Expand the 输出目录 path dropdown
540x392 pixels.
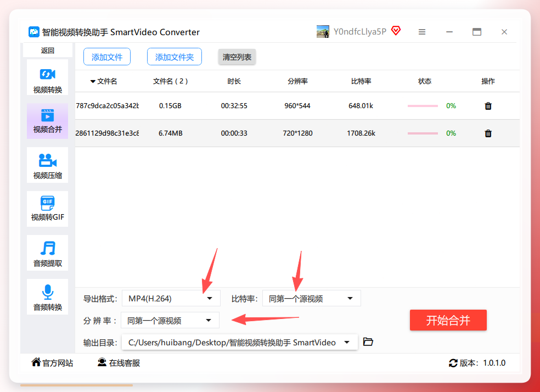(x=347, y=342)
